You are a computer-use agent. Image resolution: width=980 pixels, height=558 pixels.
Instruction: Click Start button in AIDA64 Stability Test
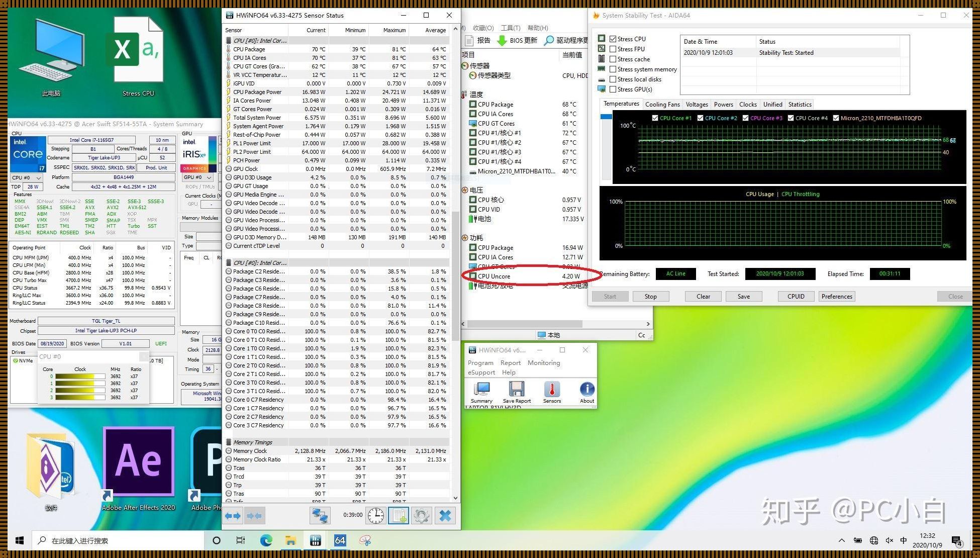[x=610, y=296]
